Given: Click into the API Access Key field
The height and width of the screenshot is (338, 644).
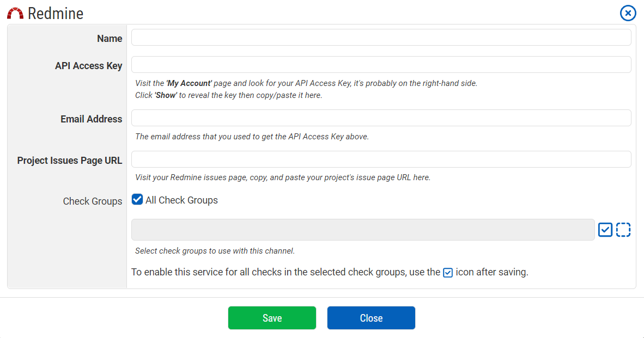Looking at the screenshot, I should pos(381,65).
